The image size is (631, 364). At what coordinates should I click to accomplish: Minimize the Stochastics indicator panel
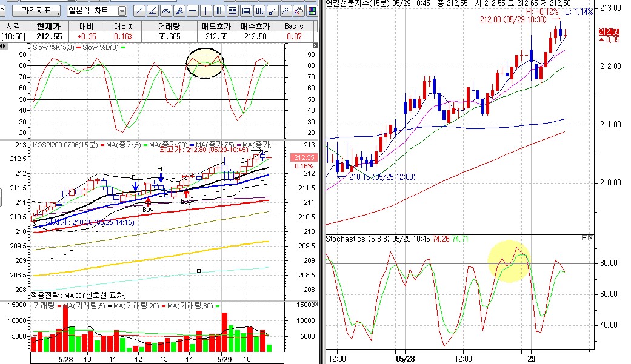pos(585,239)
